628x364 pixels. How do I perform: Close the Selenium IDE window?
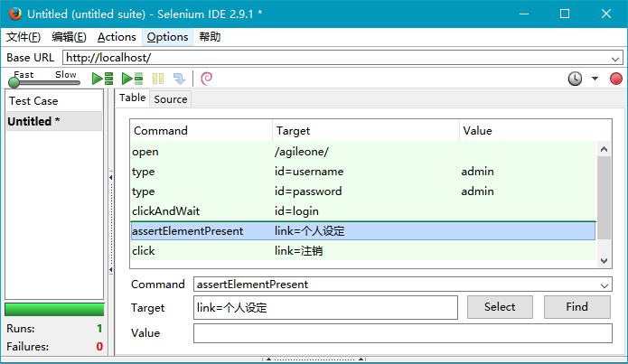(606, 14)
